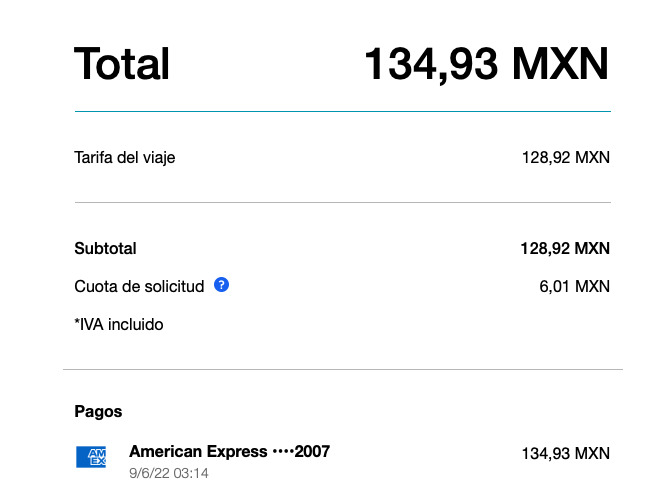
Task: Click the *IVA incluido note
Action: tap(119, 325)
